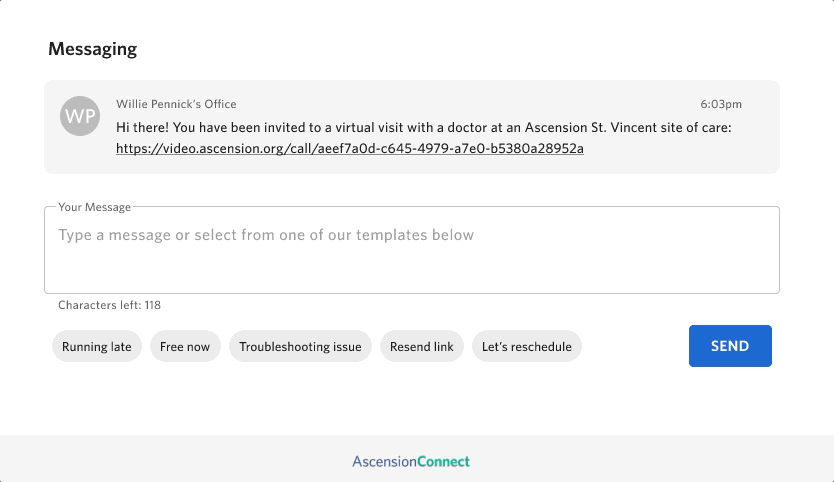Choose the Free now template chip
The height and width of the screenshot is (482, 834).
[x=185, y=346]
